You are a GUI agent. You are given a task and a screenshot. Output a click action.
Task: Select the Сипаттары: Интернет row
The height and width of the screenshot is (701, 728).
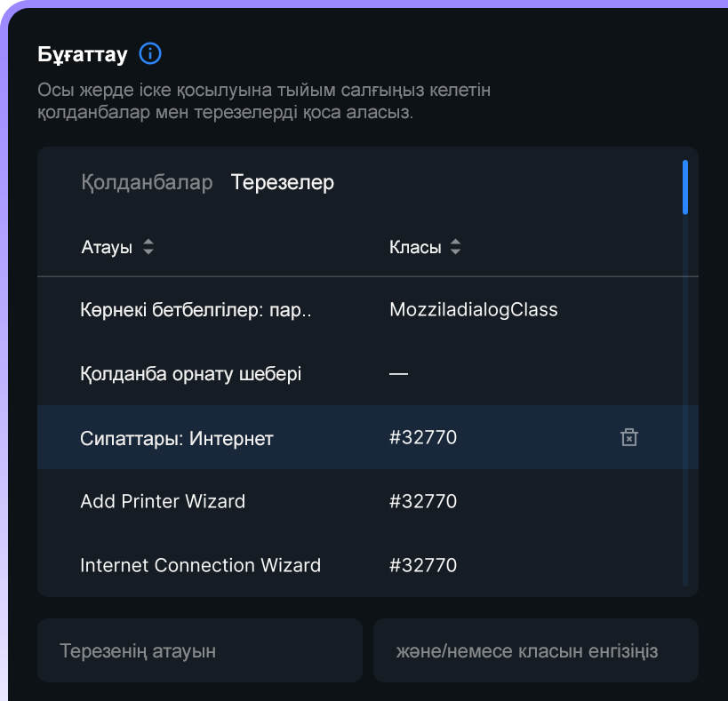coord(360,437)
